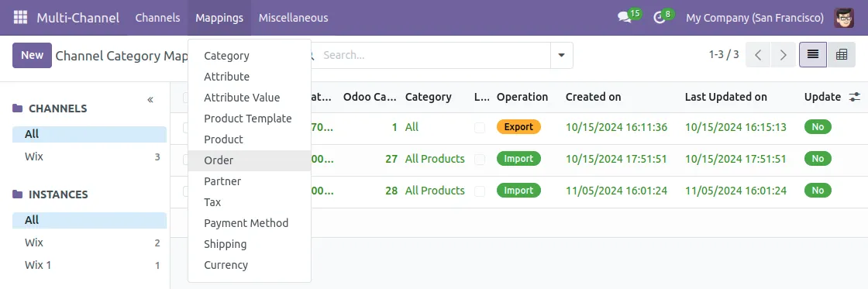Click the INSTANCES folder icon
Viewport: 868px width, 289px height.
click(x=18, y=194)
